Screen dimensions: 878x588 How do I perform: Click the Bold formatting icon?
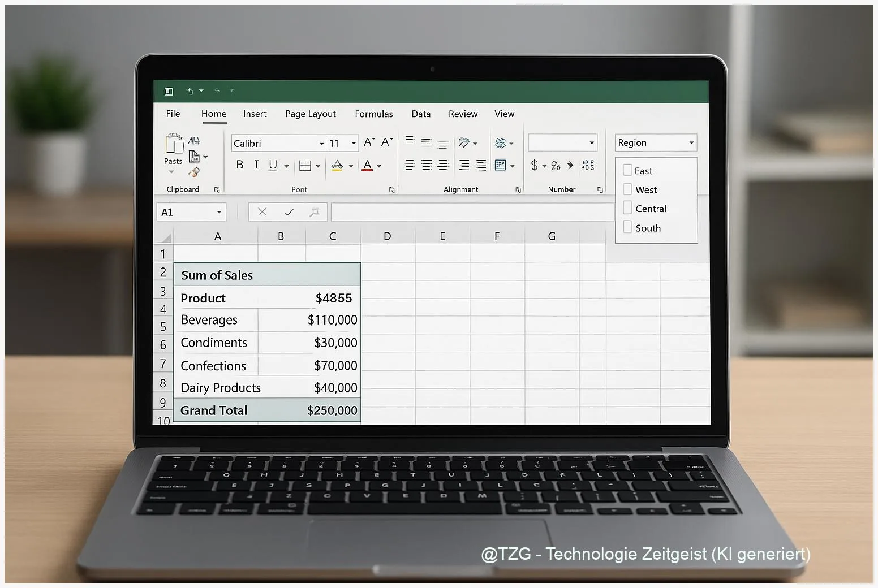pyautogui.click(x=239, y=165)
